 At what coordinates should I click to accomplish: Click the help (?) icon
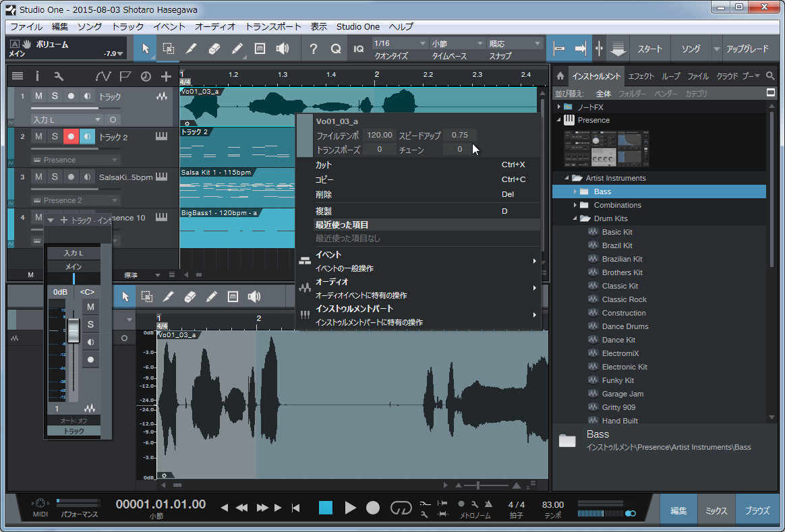[313, 48]
